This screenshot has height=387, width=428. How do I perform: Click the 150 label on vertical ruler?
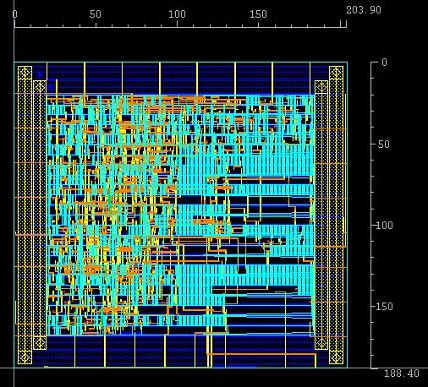[385, 306]
